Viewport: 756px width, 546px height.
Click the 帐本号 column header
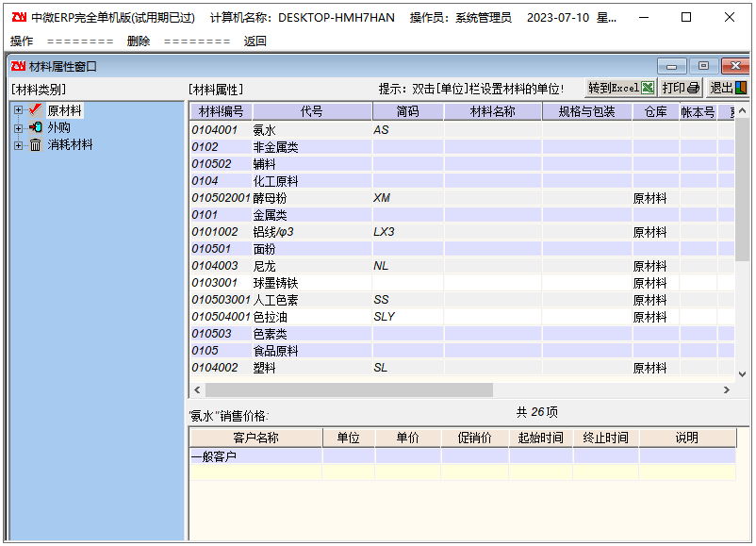pyautogui.click(x=698, y=112)
